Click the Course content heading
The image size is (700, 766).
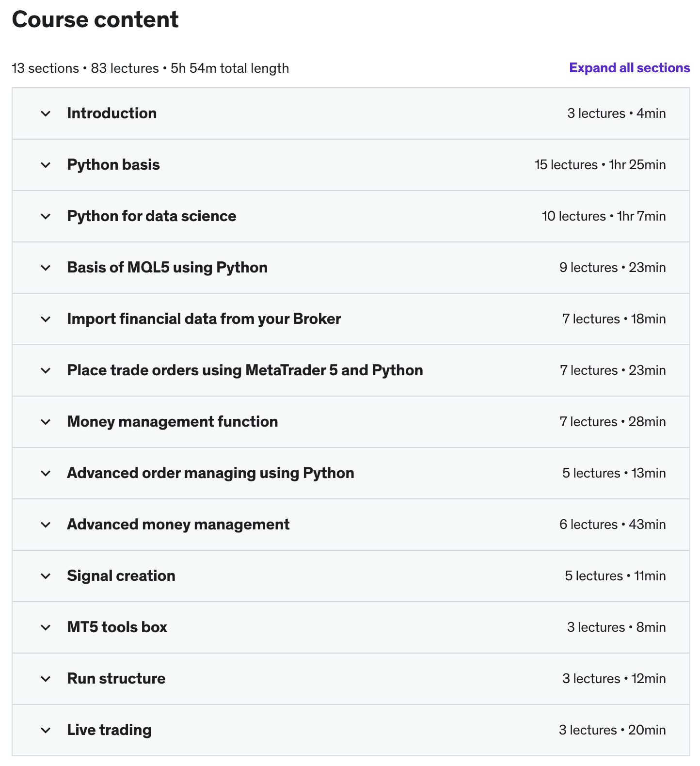tap(95, 19)
